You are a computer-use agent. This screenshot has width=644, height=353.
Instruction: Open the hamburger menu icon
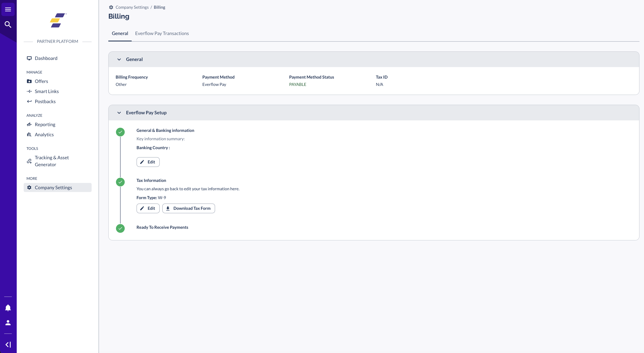(x=8, y=10)
